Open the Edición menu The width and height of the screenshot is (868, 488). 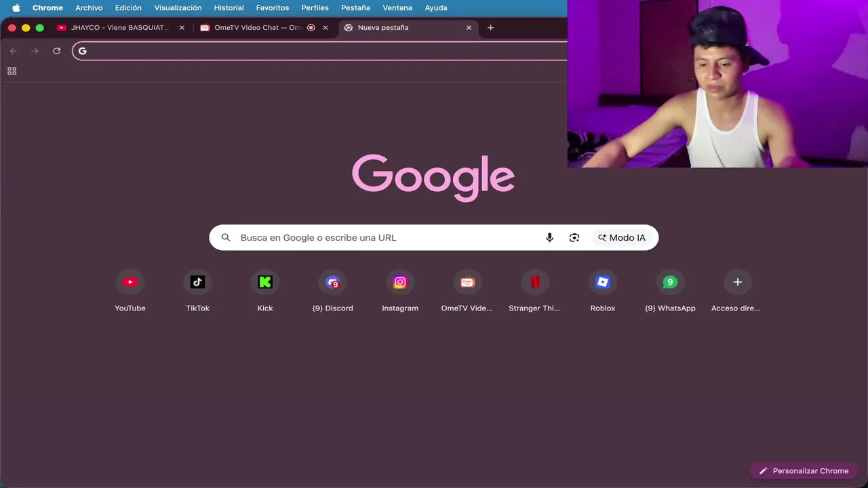[x=128, y=8]
